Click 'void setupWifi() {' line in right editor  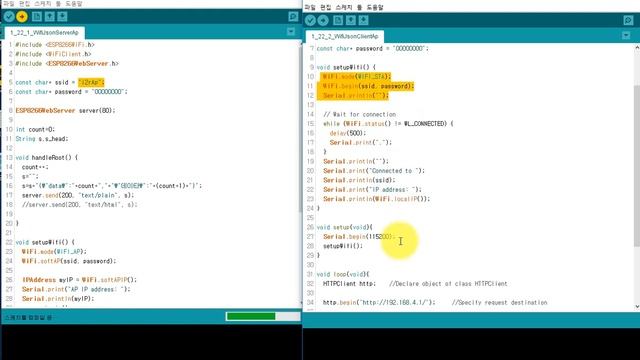point(346,67)
